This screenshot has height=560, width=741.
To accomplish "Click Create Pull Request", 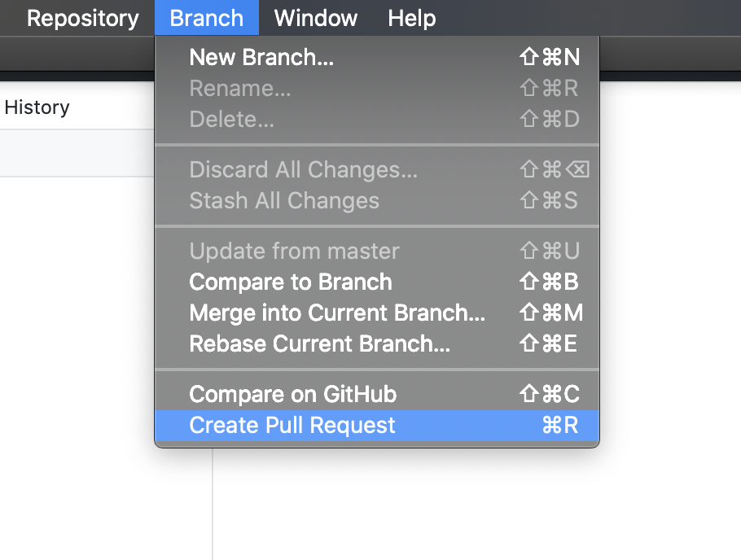I will tap(292, 426).
